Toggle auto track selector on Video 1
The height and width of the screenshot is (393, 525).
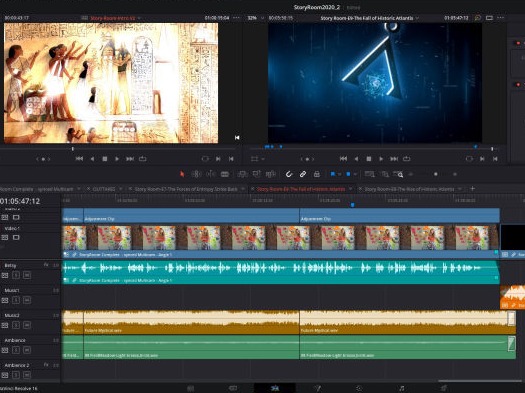pos(5,237)
